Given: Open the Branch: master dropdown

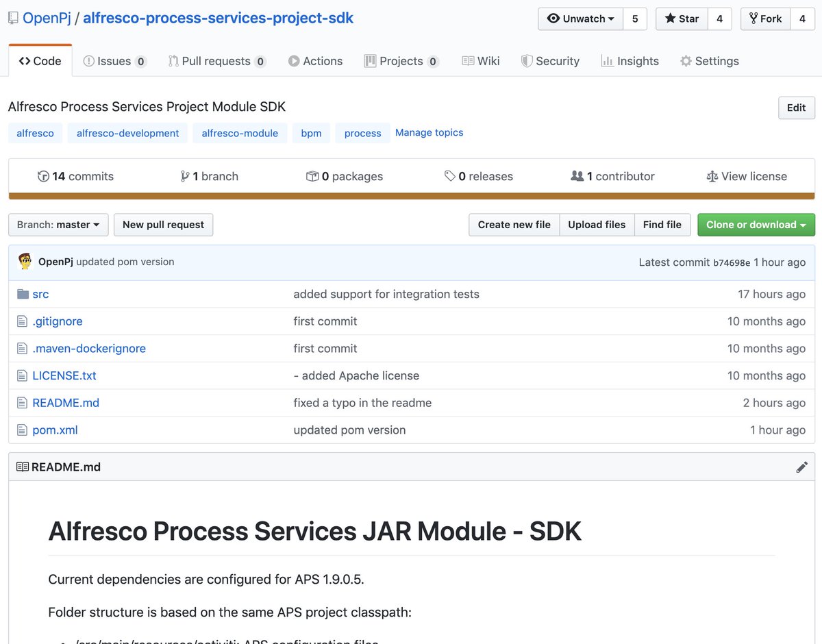Looking at the screenshot, I should [58, 225].
